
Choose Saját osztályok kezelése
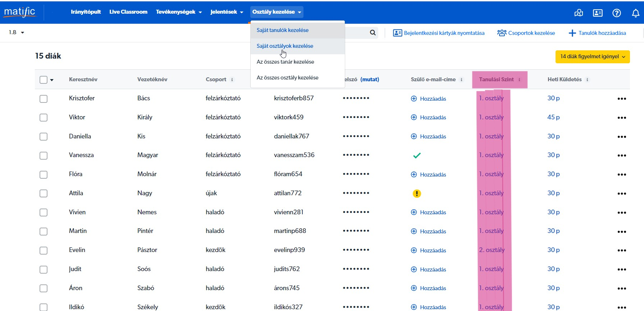click(298, 46)
